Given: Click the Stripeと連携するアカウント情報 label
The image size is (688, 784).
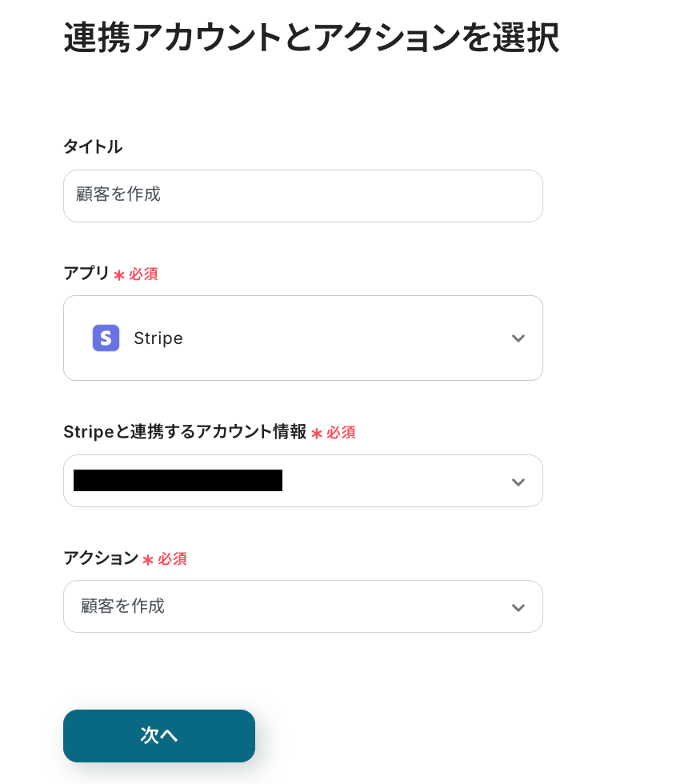Looking at the screenshot, I should (x=185, y=432).
